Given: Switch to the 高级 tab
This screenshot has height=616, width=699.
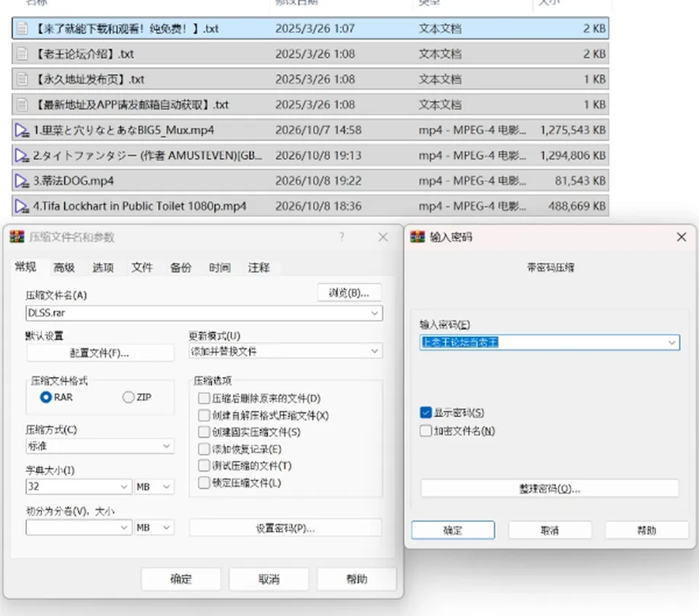Looking at the screenshot, I should click(64, 267).
